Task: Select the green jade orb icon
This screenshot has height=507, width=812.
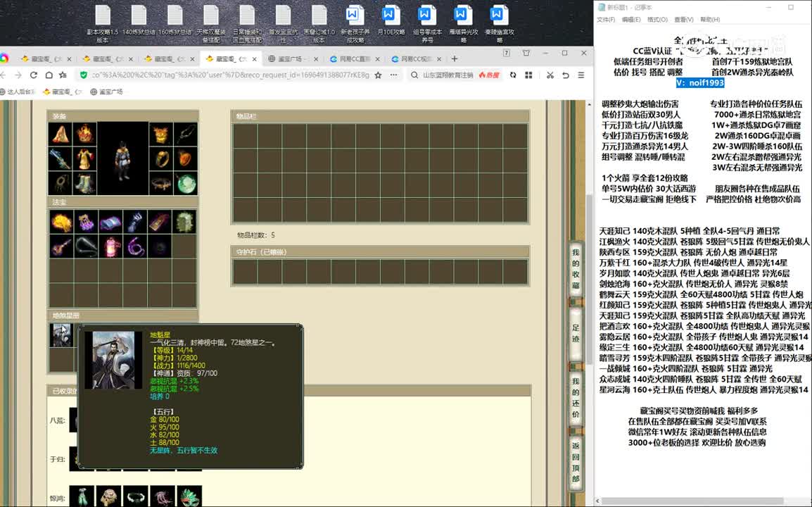Action: (x=185, y=184)
